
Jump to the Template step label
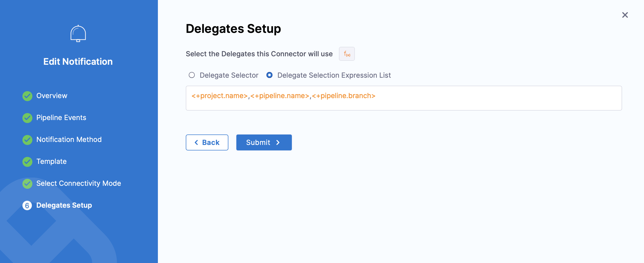coord(52,161)
